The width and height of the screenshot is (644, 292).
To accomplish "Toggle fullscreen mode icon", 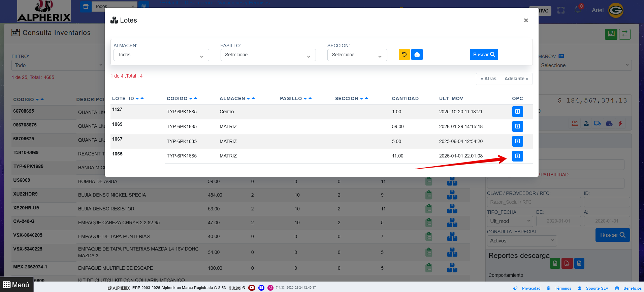I will [x=561, y=10].
